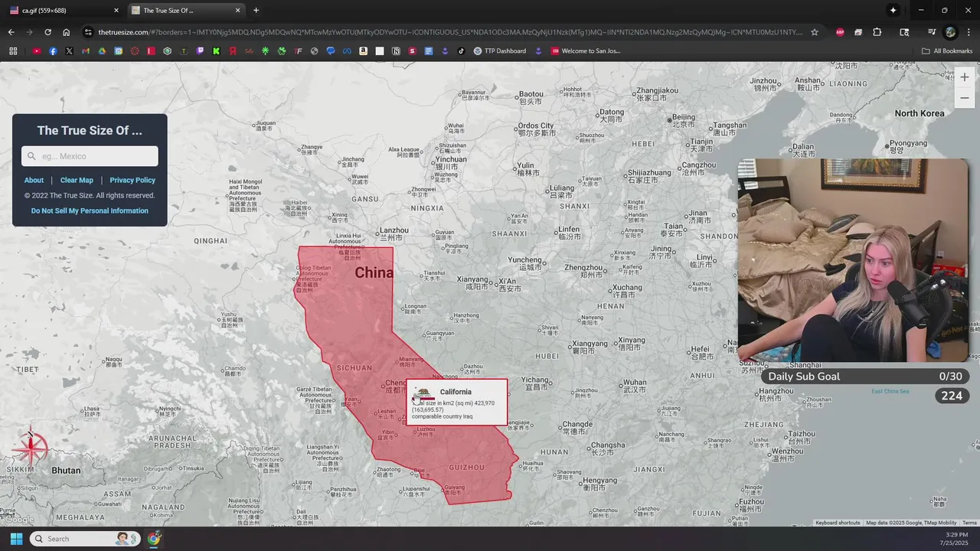
Task: Open the X (Twitter) bookmark
Action: (69, 51)
